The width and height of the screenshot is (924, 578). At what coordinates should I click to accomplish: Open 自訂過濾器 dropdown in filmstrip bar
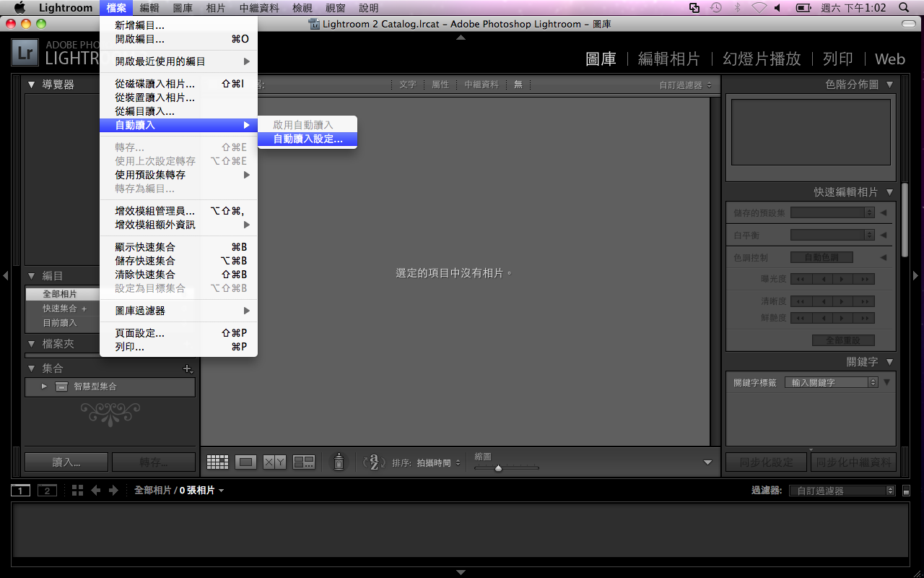coord(842,491)
